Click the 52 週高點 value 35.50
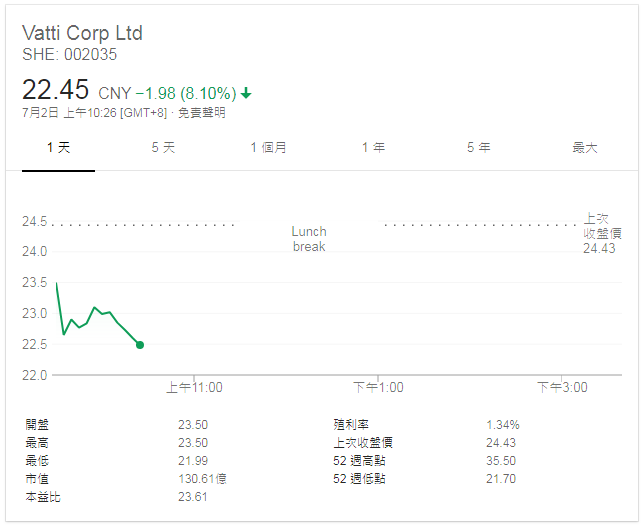Screen dimensions: 643x527 click(500, 461)
